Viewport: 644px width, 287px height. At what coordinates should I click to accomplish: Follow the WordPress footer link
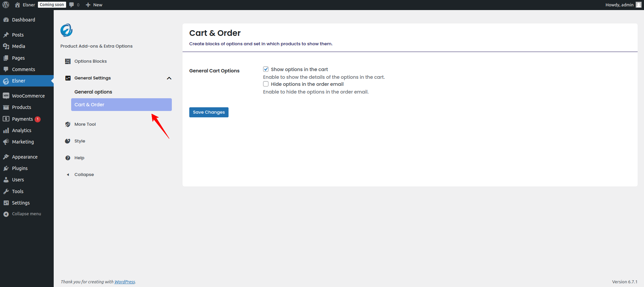click(125, 282)
